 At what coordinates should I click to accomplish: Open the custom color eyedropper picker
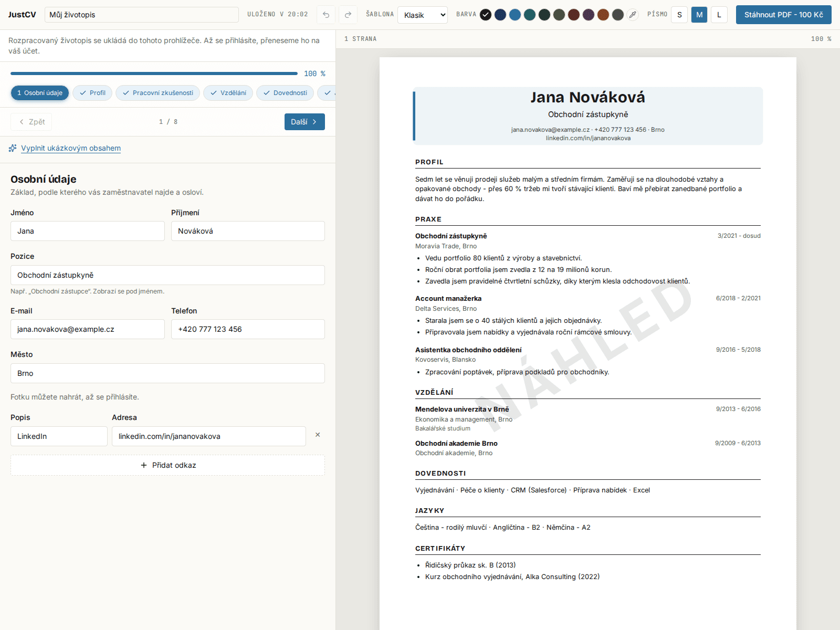pyautogui.click(x=633, y=15)
